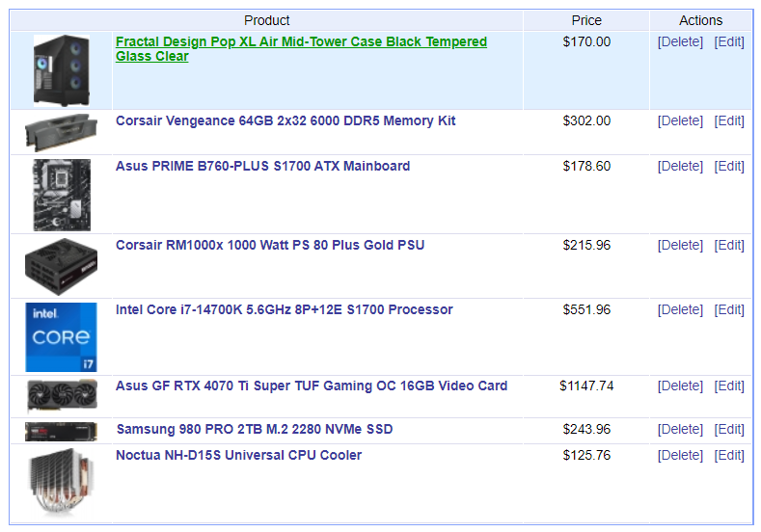
Task: Click the Asus PRIME mainboard thumbnail
Action: pyautogui.click(x=61, y=195)
